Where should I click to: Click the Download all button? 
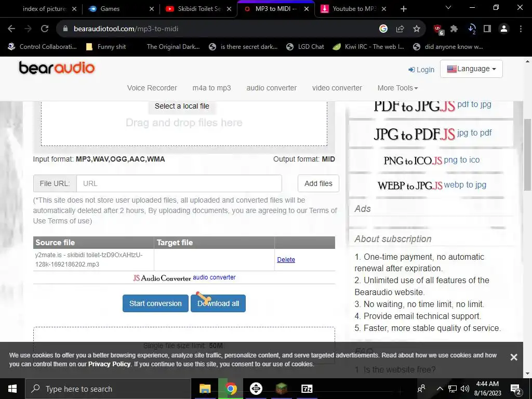(218, 303)
